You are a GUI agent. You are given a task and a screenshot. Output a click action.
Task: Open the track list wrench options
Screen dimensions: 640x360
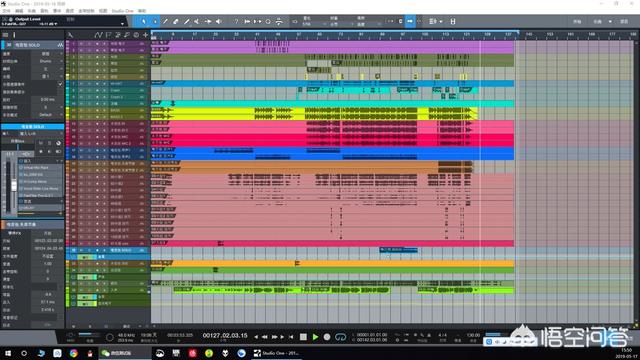point(70,35)
